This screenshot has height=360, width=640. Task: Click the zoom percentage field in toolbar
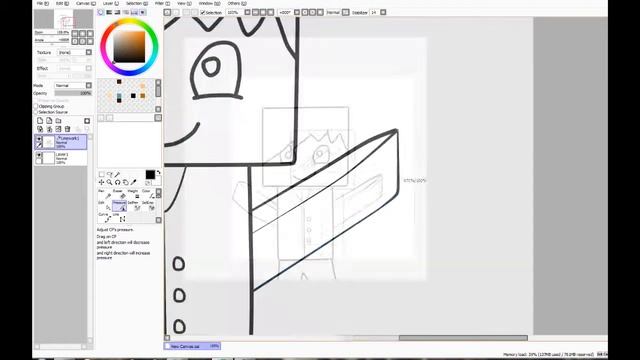(235, 13)
